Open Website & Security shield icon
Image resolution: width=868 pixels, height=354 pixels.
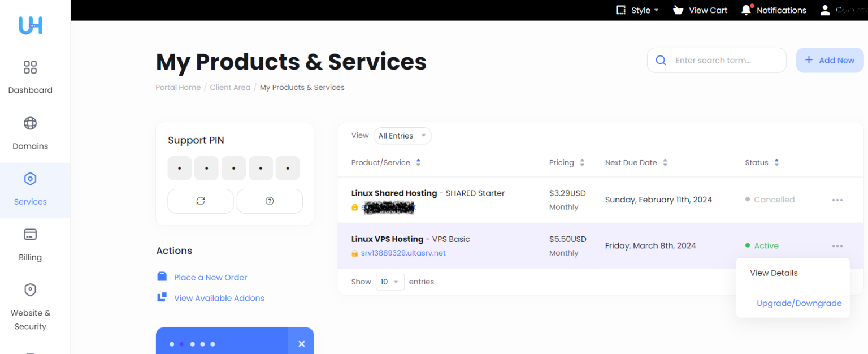30,290
